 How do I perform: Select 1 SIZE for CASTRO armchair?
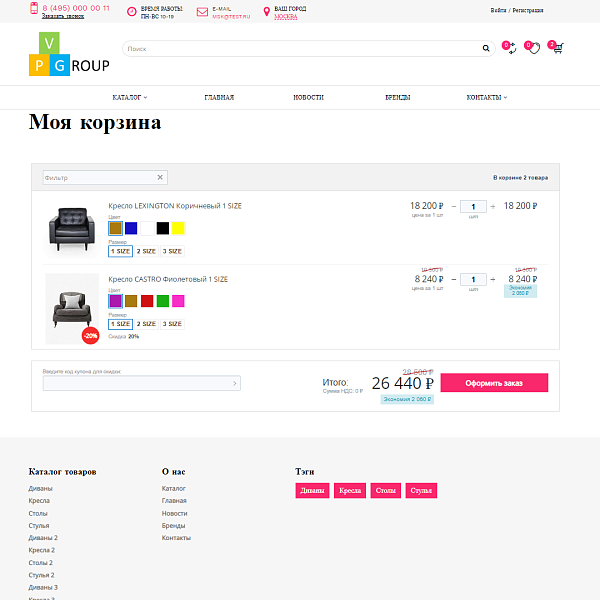pyautogui.click(x=120, y=324)
